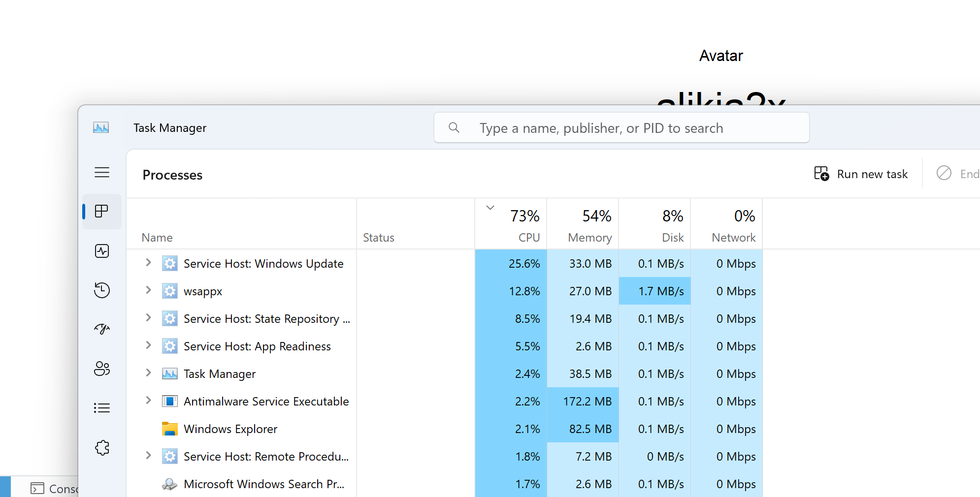Click the search magnifier icon
980x497 pixels.
(x=454, y=127)
